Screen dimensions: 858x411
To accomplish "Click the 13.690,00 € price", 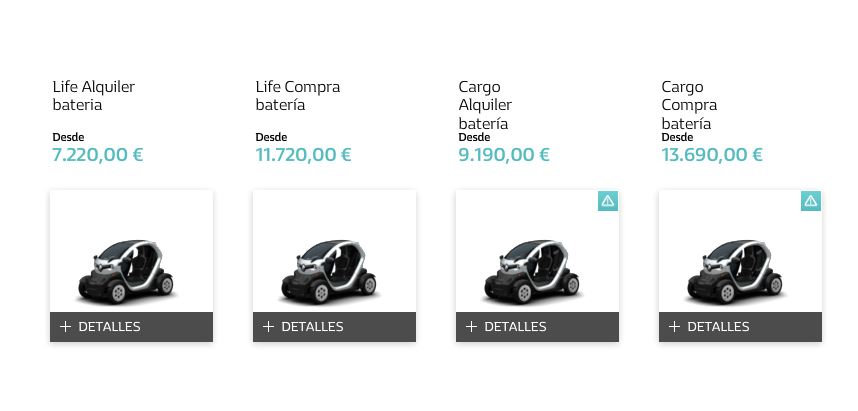I will pos(711,155).
